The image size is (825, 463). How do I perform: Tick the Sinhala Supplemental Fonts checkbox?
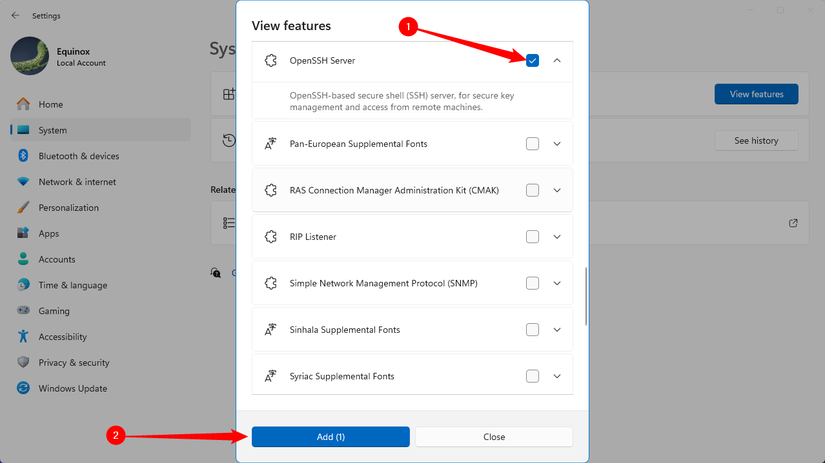(x=532, y=329)
